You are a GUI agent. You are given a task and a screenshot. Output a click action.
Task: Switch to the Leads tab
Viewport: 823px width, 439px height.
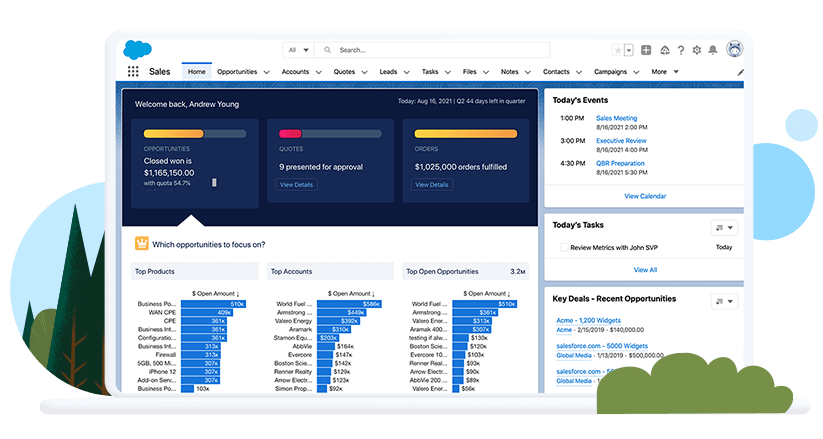coord(388,72)
